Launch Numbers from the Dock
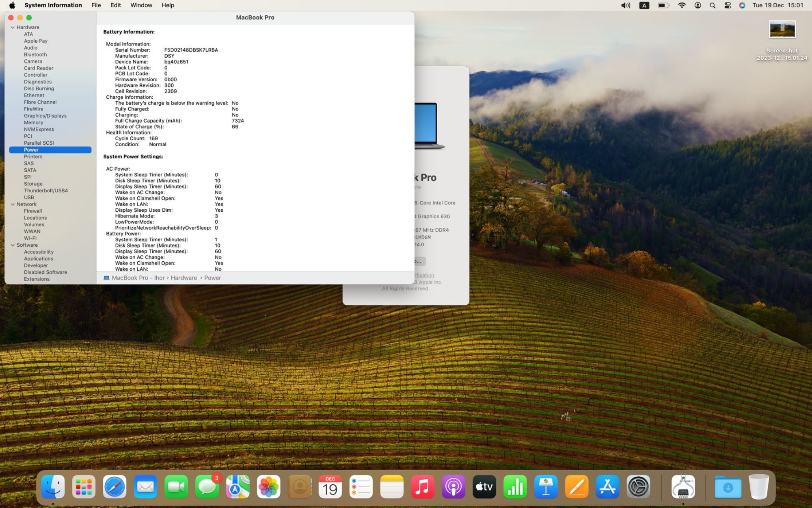Image resolution: width=812 pixels, height=508 pixels. (x=515, y=486)
